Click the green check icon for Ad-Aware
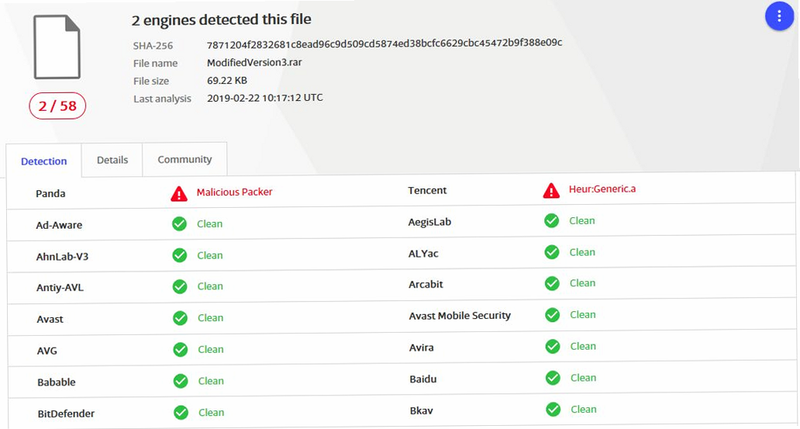The width and height of the screenshot is (800, 429). 179,224
